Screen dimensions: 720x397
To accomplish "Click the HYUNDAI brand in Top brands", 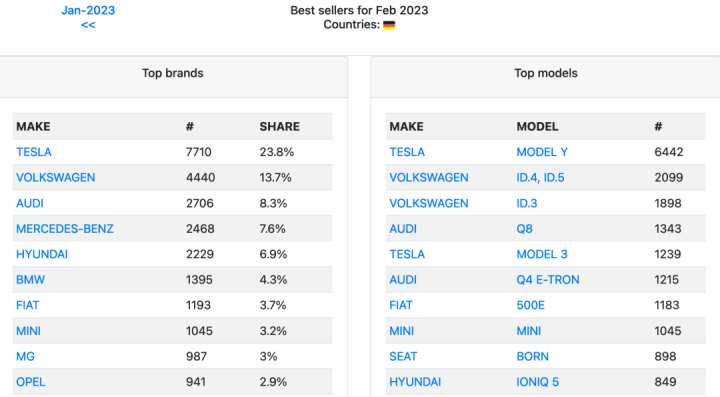I will pos(42,254).
